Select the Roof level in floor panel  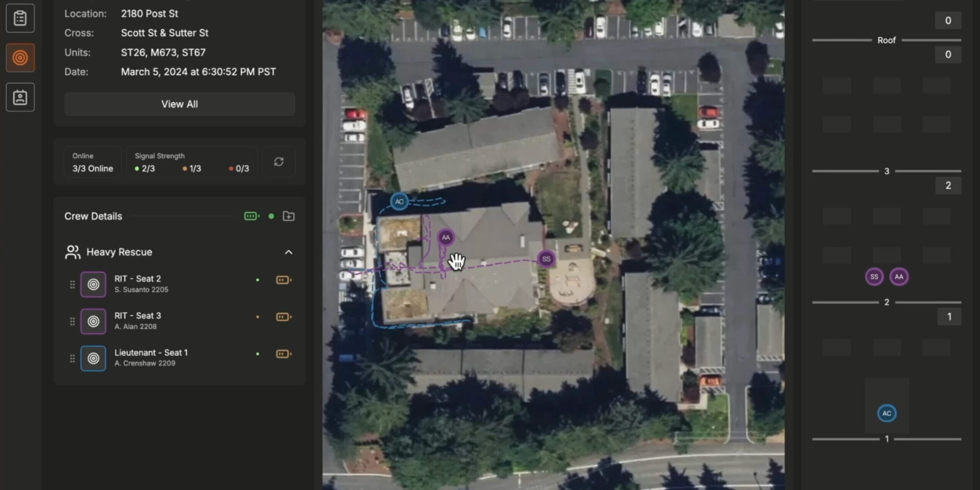click(886, 40)
